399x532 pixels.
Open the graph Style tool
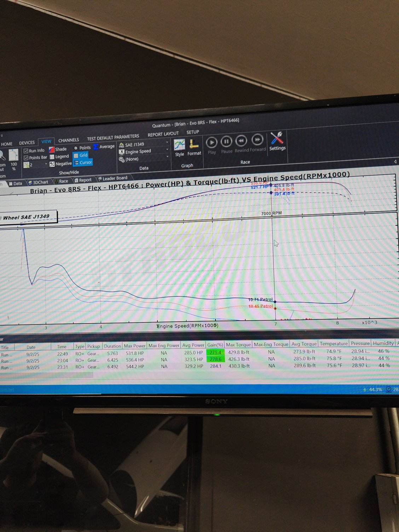coord(179,147)
